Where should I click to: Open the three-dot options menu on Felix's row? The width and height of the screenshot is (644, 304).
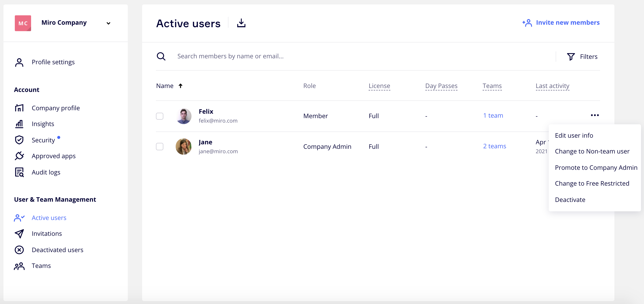click(595, 115)
